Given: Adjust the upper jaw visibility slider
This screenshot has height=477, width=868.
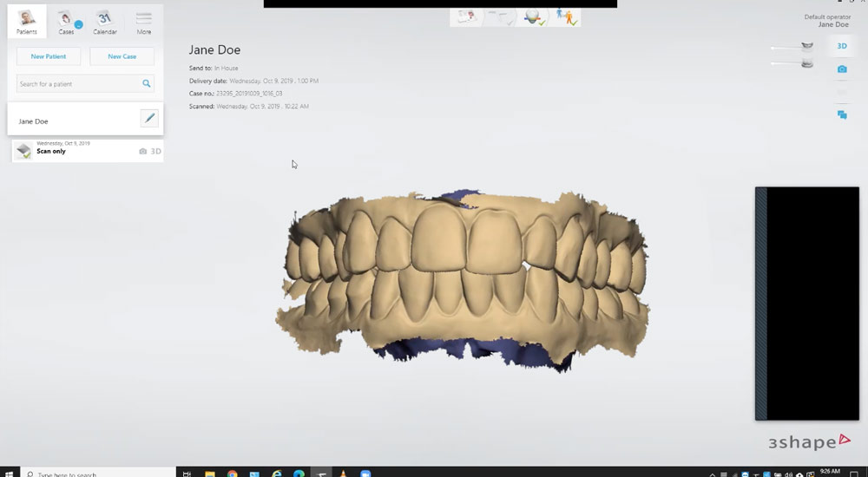Looking at the screenshot, I should (792, 47).
